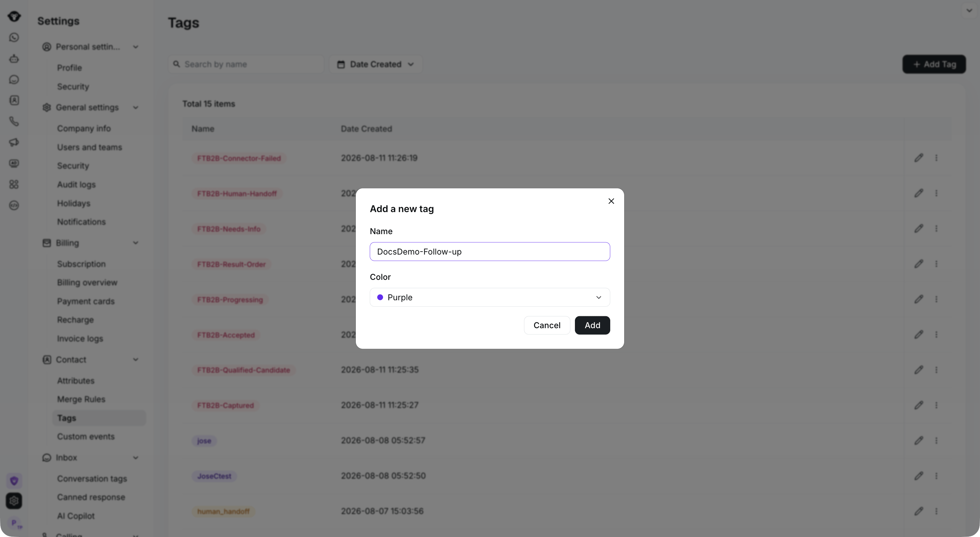Open the integrations grid icon
Viewport: 980px width, 537px height.
click(14, 185)
